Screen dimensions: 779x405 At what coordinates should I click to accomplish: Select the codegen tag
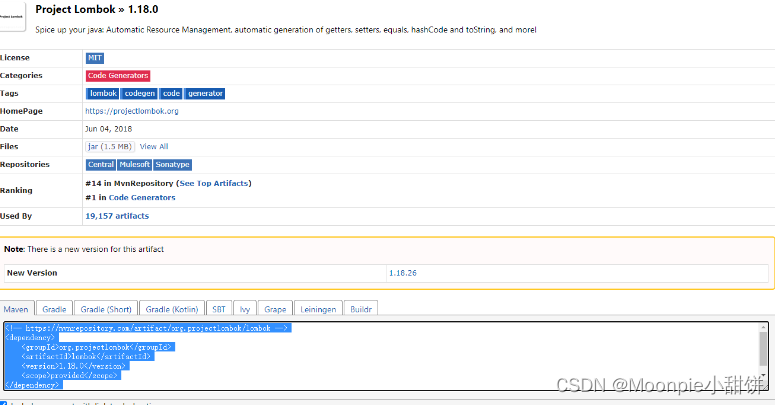tap(139, 93)
